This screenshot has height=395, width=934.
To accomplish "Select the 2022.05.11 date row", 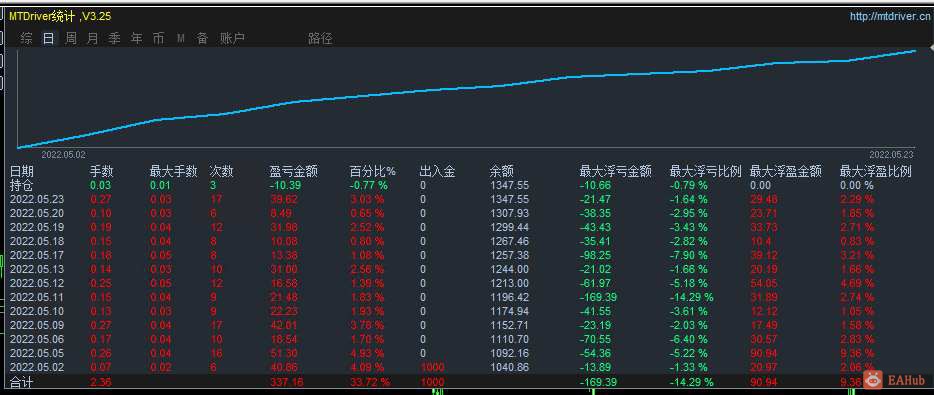I will (37, 297).
